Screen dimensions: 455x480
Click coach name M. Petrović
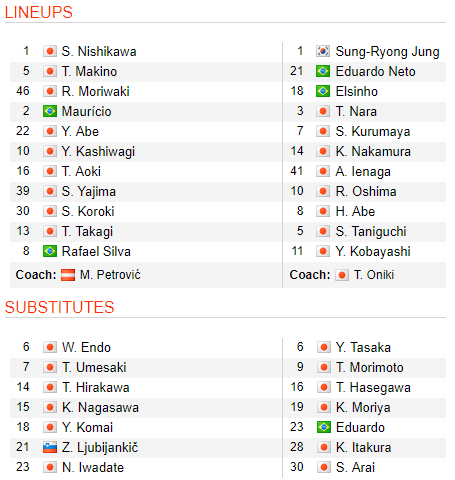coord(110,275)
